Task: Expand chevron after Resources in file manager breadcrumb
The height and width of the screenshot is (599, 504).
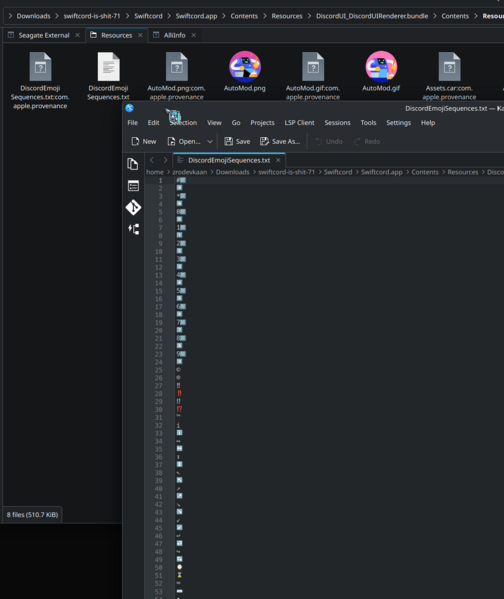Action: pyautogui.click(x=309, y=16)
